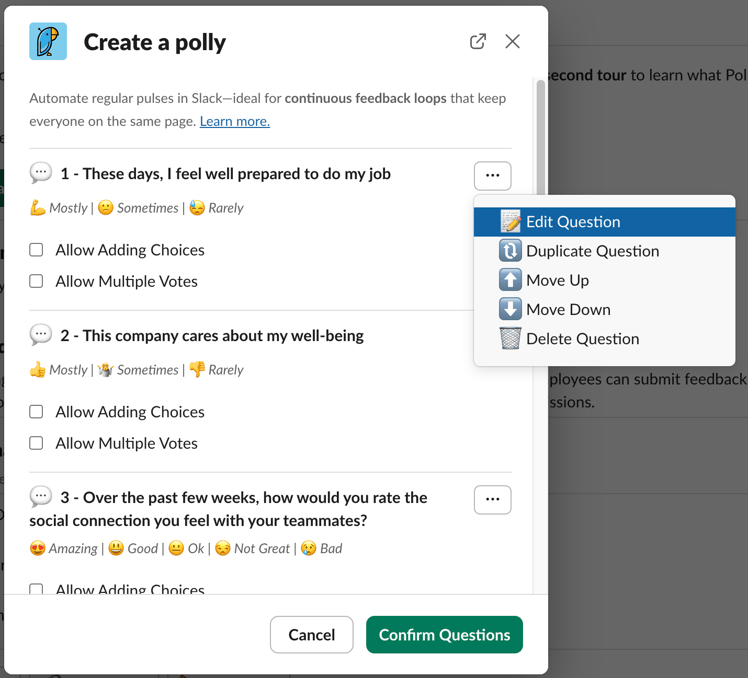Click the pencil icon beside Edit Question
748x678 pixels.
[x=510, y=222]
